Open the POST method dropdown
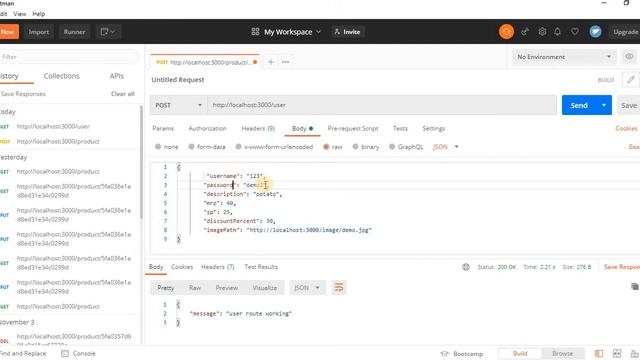This screenshot has height=360, width=640. tap(178, 105)
